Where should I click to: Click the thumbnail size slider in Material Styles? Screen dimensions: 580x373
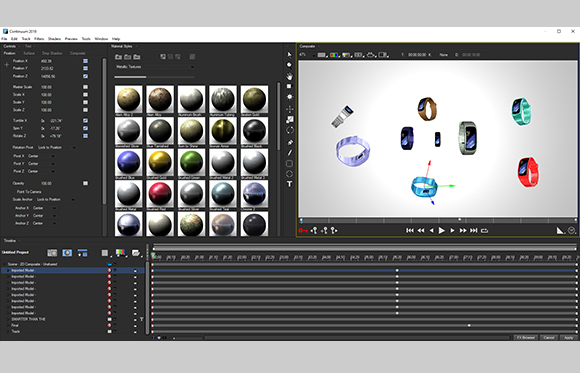(155, 77)
